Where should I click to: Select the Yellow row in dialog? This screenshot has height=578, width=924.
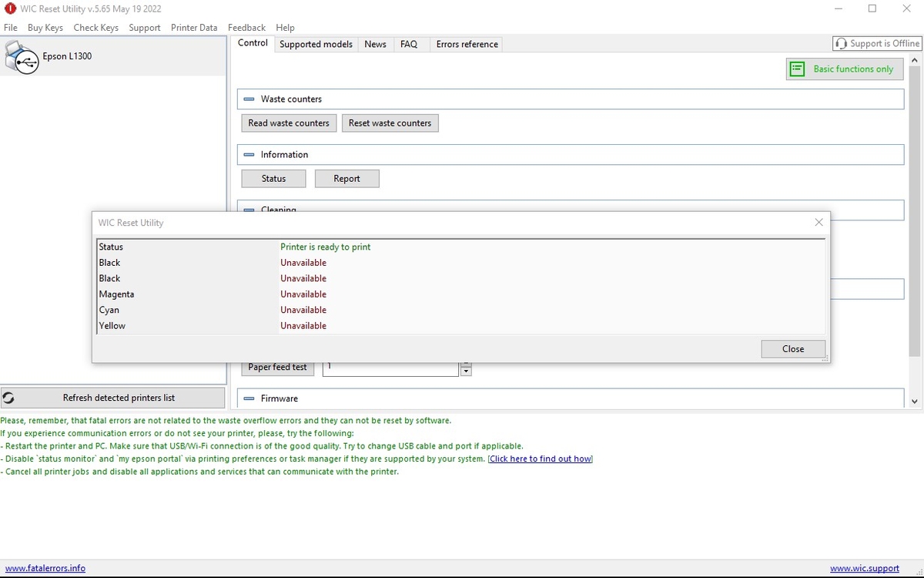[x=461, y=326]
